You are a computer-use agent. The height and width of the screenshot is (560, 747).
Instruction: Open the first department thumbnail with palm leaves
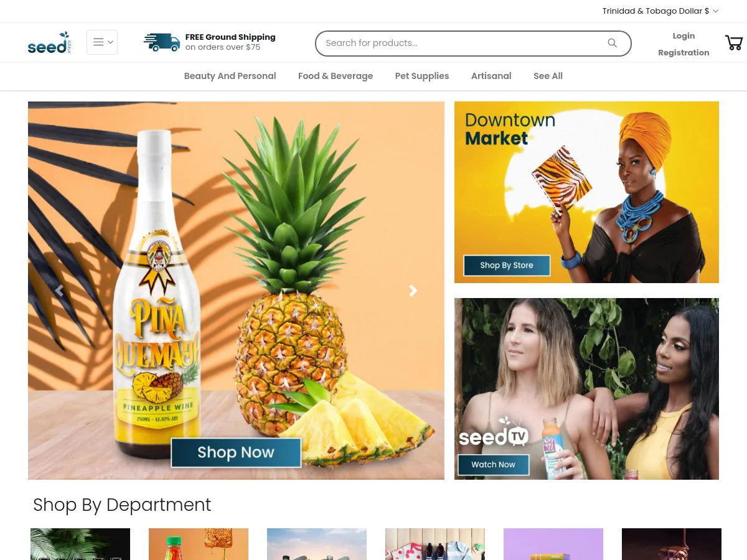80,544
